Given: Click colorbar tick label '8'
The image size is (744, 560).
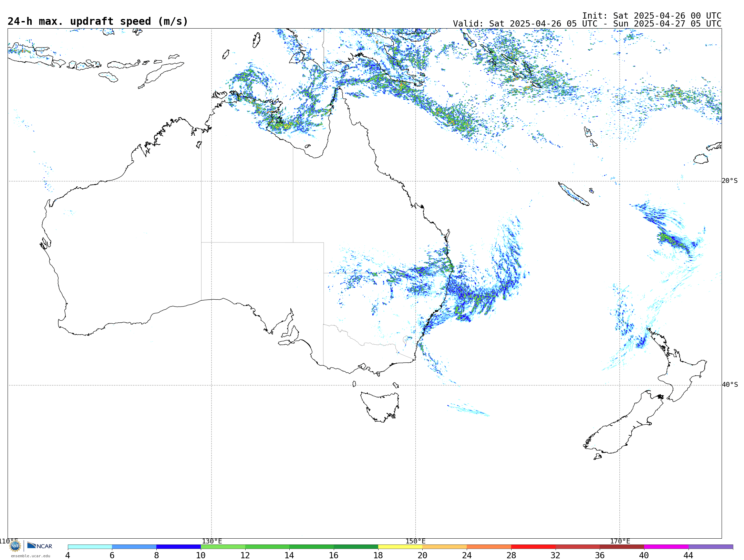Looking at the screenshot, I should (156, 556).
